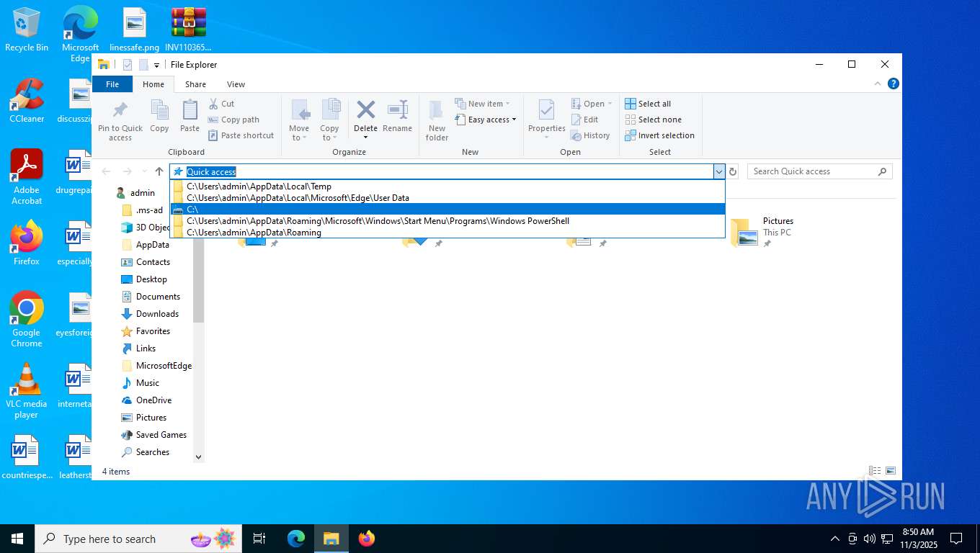Open the New item dropdown
Image resolution: width=980 pixels, height=553 pixels.
[x=483, y=104]
